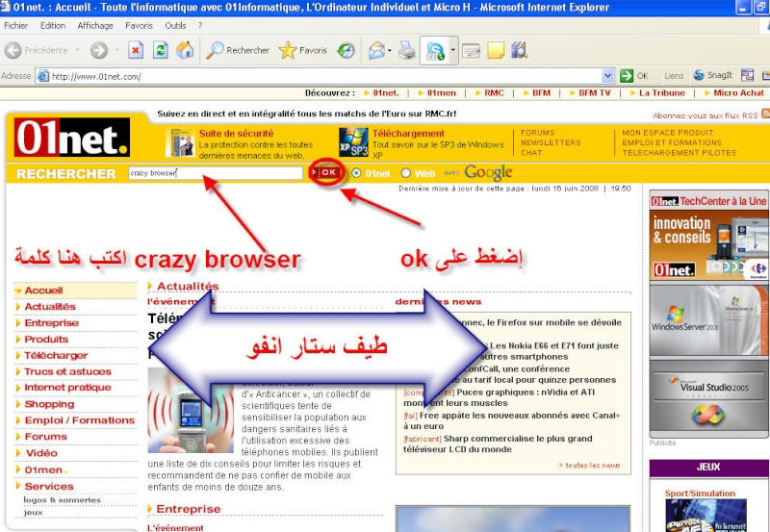The height and width of the screenshot is (532, 770).
Task: Expand the forward history dropdown arrow
Action: pyautogui.click(x=116, y=50)
